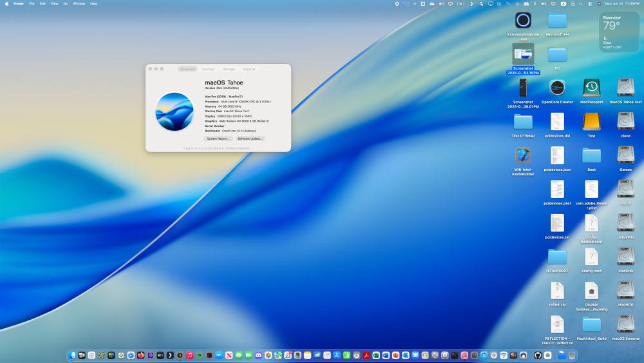Open Spotify in the dock

200,355
